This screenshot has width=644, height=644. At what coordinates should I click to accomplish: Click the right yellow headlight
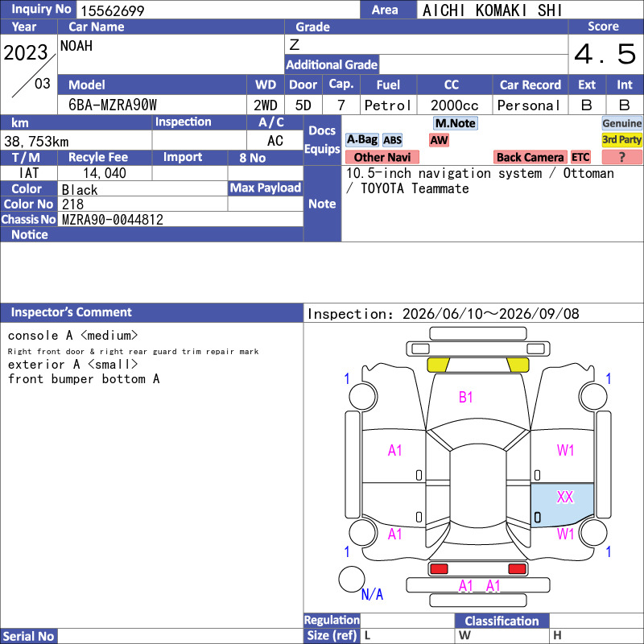(518, 365)
